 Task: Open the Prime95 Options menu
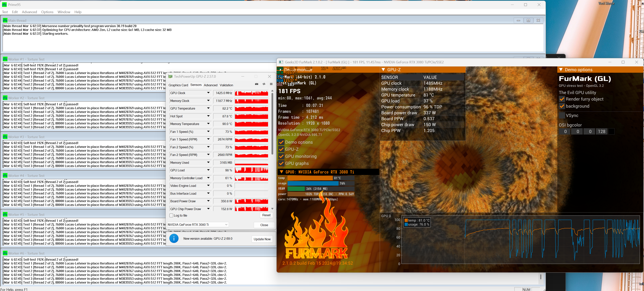point(47,12)
